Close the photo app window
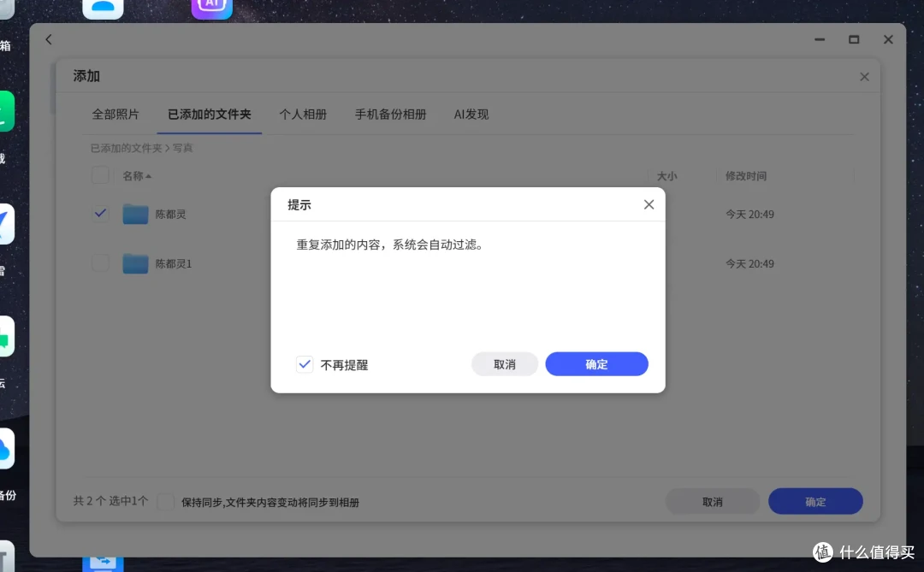This screenshot has width=924, height=572. [888, 39]
